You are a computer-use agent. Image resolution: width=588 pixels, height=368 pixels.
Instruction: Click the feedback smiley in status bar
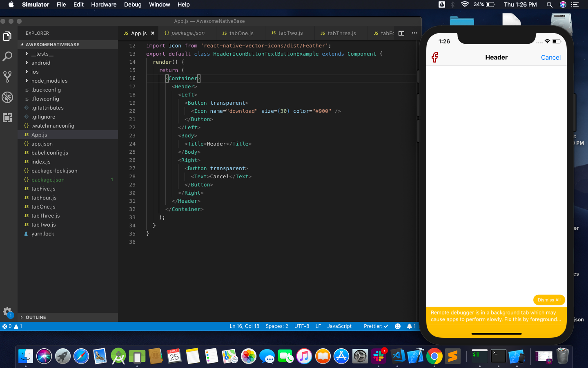[398, 326]
